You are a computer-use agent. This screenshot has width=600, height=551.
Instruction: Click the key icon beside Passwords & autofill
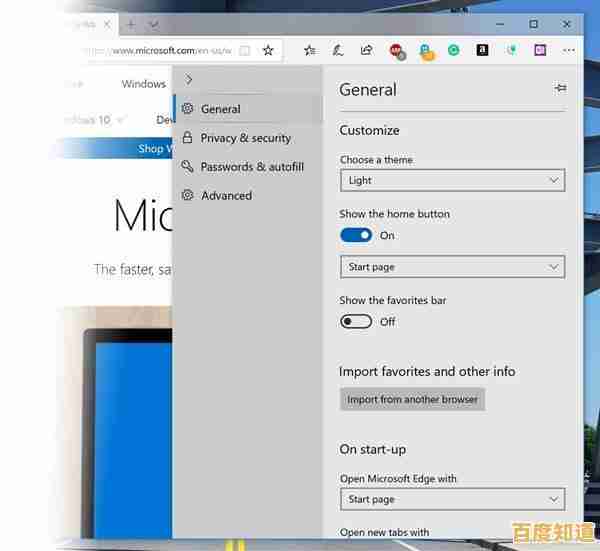tap(187, 166)
